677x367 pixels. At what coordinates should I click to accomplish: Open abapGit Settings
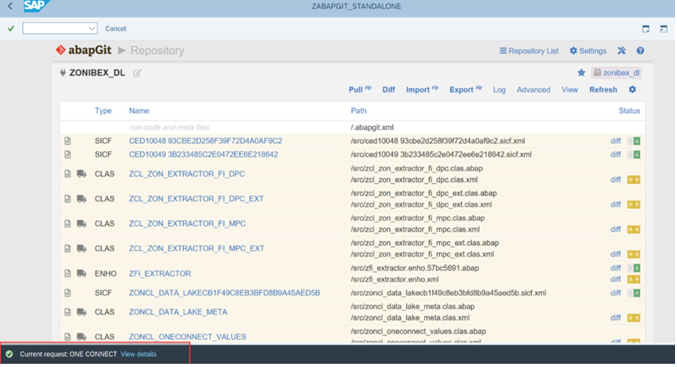588,51
